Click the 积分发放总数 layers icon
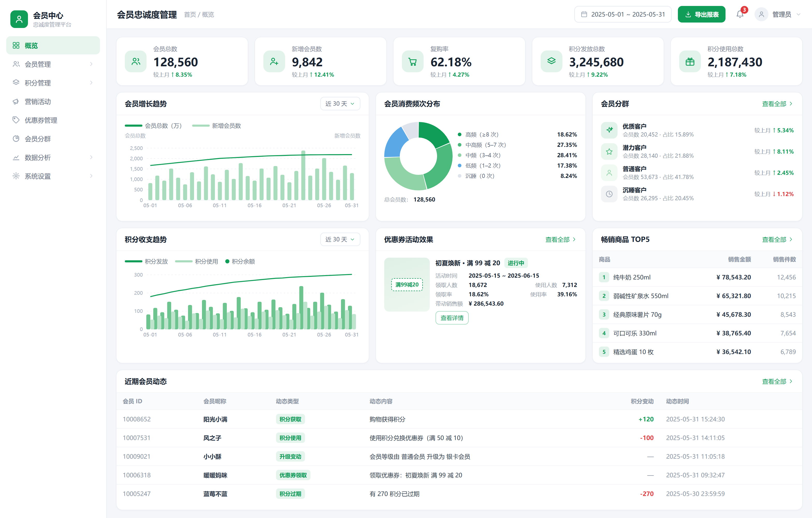The height and width of the screenshot is (518, 812). click(551, 61)
